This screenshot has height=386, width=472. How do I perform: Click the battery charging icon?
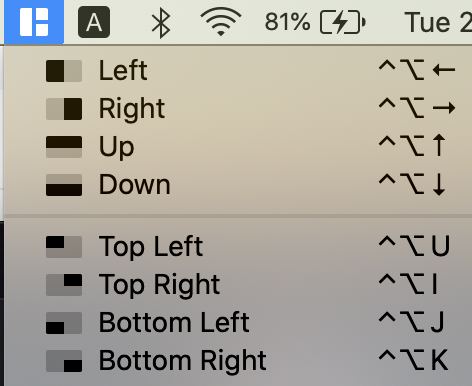click(343, 22)
